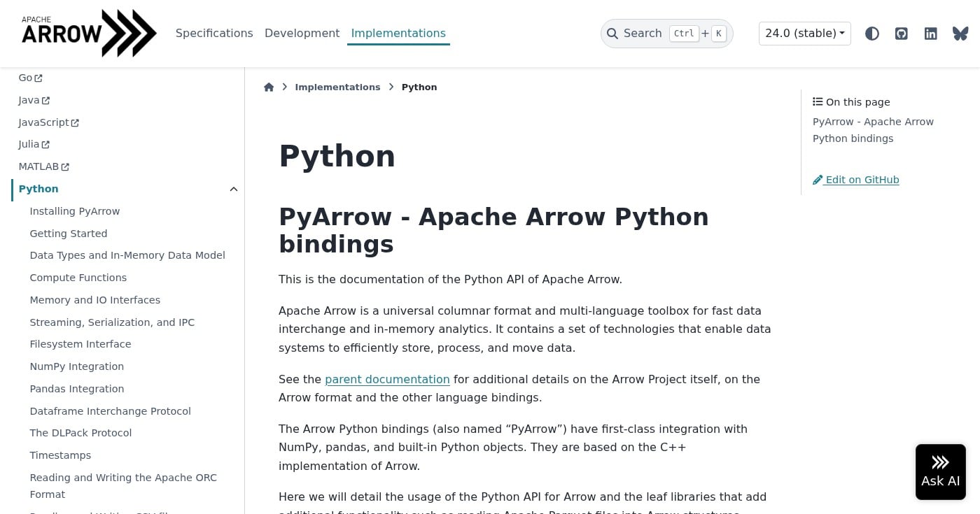
Task: Collapse the Python sidebar section chevron
Action: coord(234,189)
